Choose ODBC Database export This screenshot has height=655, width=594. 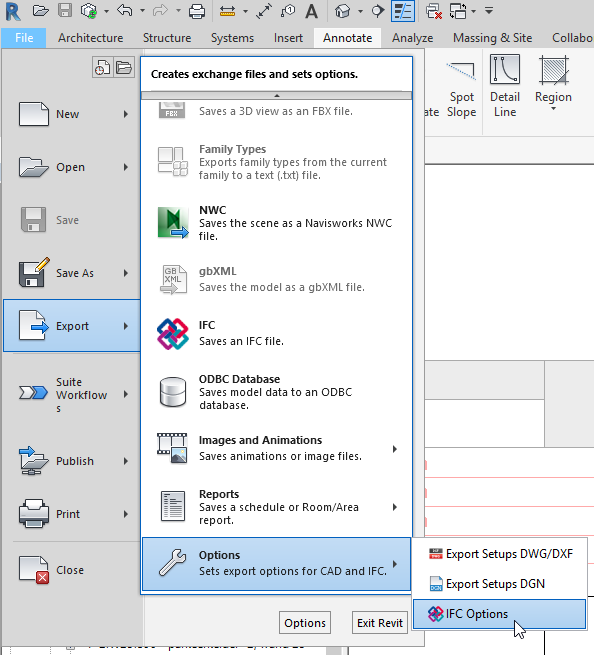(x=277, y=392)
